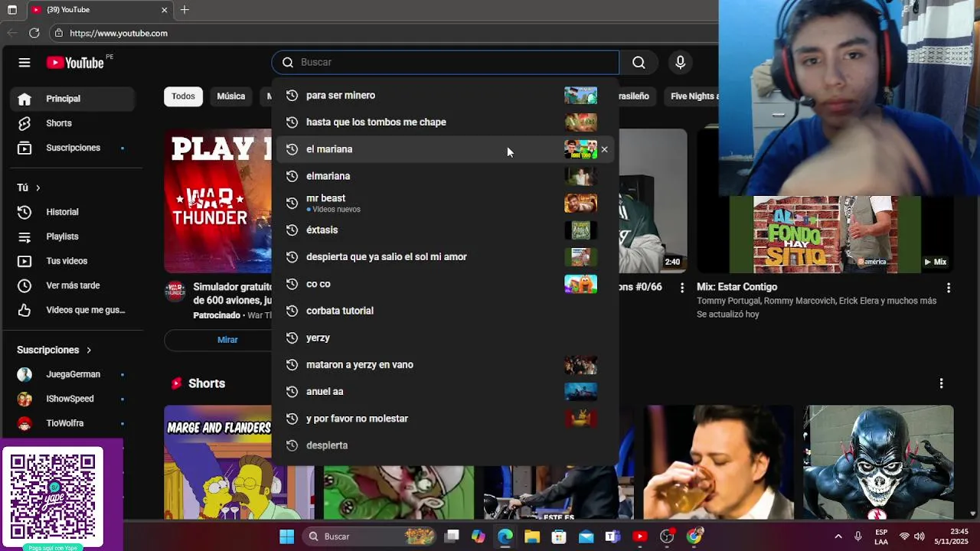The image size is (980, 551).
Task: Open the man drinking short thumbnail
Action: tap(718, 462)
